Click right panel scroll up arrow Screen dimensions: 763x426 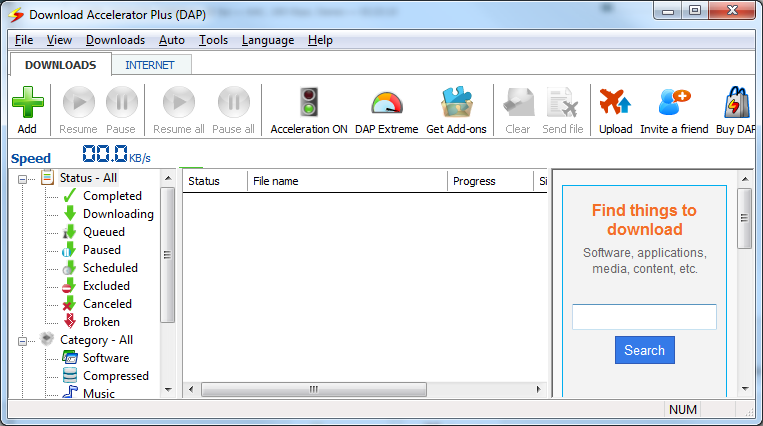[x=745, y=179]
